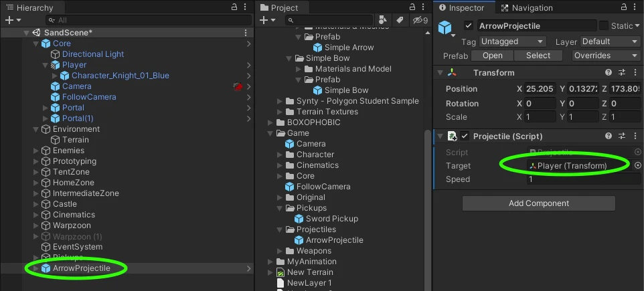
Task: Open SandScene context menu dots
Action: point(246,32)
